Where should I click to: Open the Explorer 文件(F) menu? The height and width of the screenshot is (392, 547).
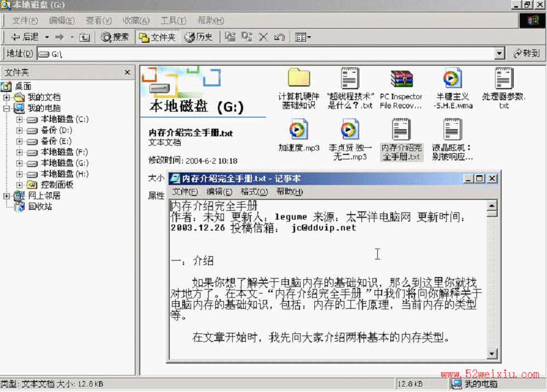[25, 21]
